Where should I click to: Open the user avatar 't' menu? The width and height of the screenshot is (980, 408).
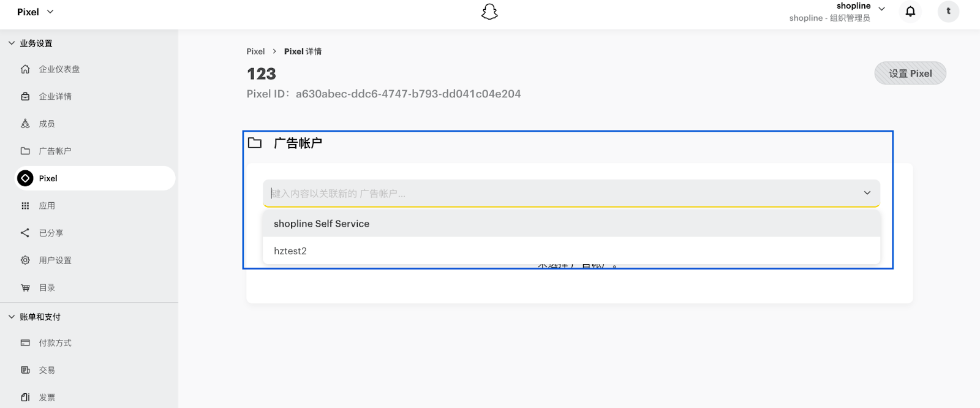pyautogui.click(x=948, y=11)
